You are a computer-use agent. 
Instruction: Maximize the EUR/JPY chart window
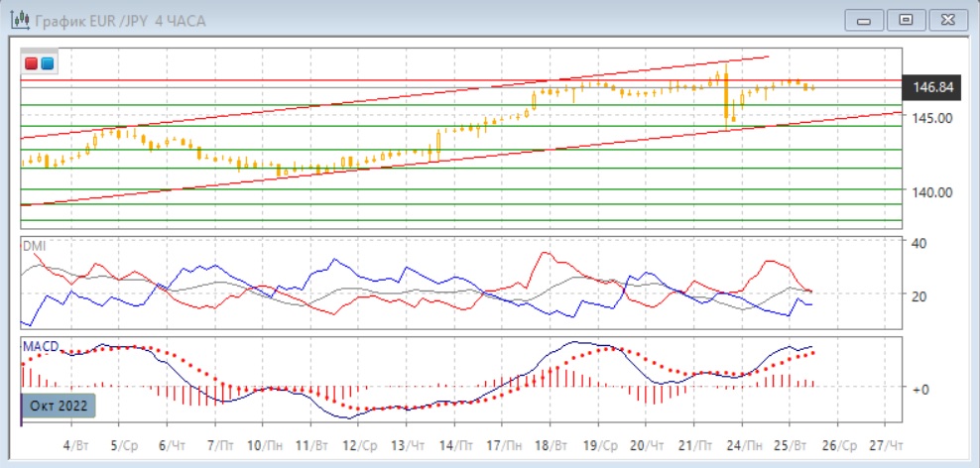tap(905, 20)
